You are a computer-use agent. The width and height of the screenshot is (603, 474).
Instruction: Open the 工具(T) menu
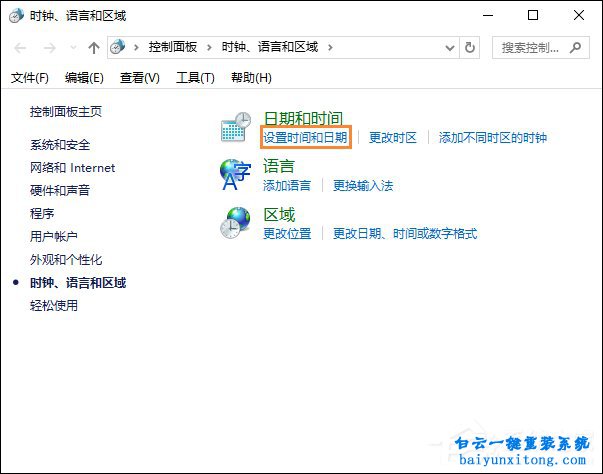[x=195, y=78]
